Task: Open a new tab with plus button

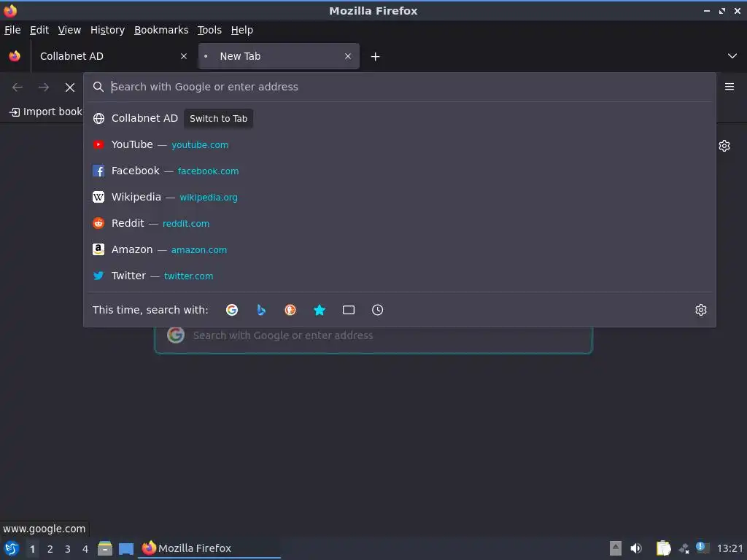Action: click(x=376, y=57)
